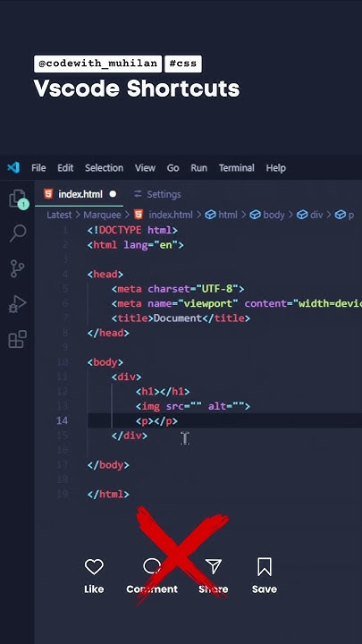The width and height of the screenshot is (362, 644).
Task: Click the closing /body tag line
Action: (108, 465)
